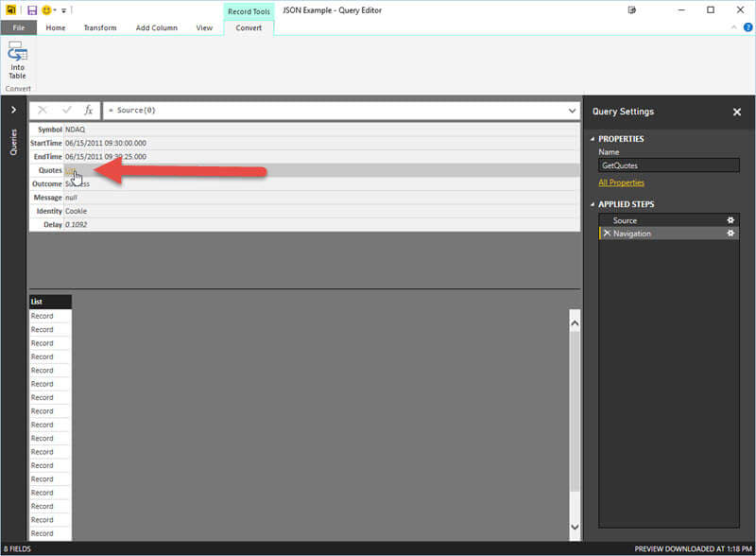Select the Symbol NDAQ value
The width and height of the screenshot is (756, 556).
click(x=75, y=130)
